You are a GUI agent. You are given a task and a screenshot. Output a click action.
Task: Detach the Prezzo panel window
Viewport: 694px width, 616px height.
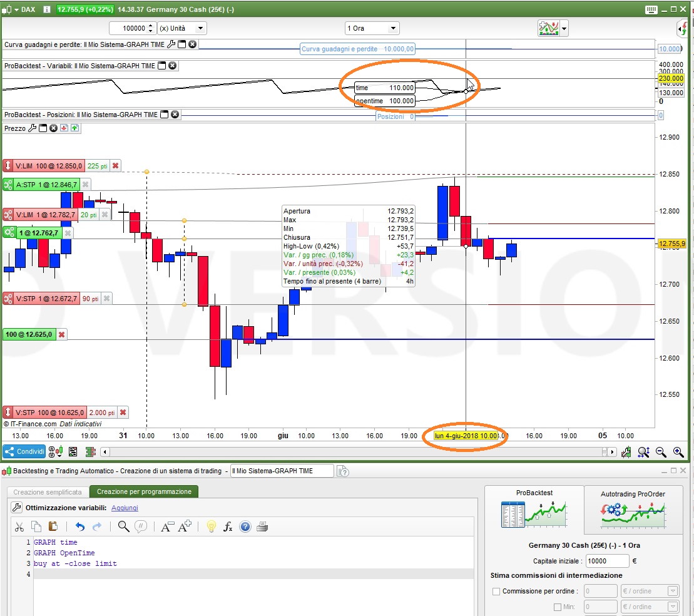coord(43,128)
